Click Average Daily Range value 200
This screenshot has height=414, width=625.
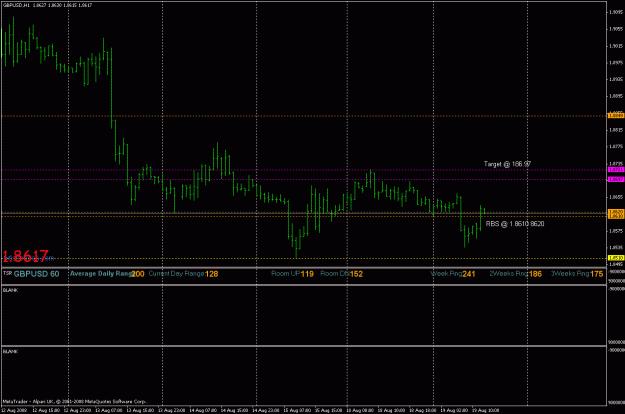click(138, 274)
